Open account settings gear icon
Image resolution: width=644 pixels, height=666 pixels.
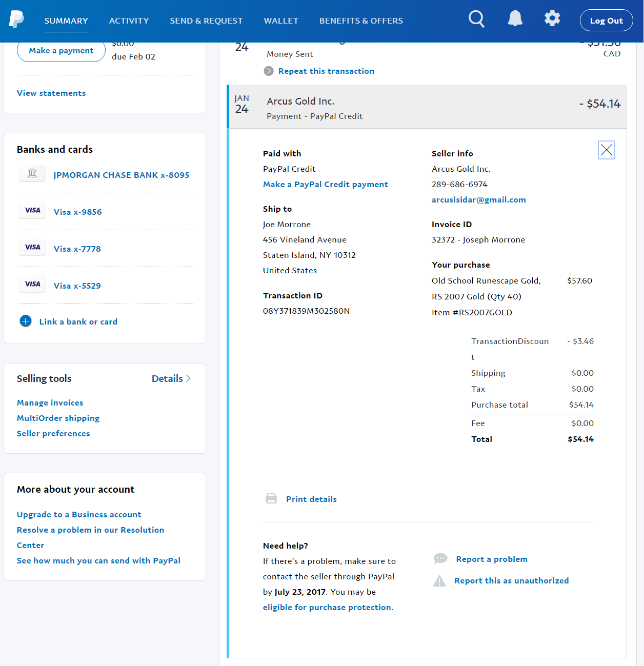pos(552,18)
